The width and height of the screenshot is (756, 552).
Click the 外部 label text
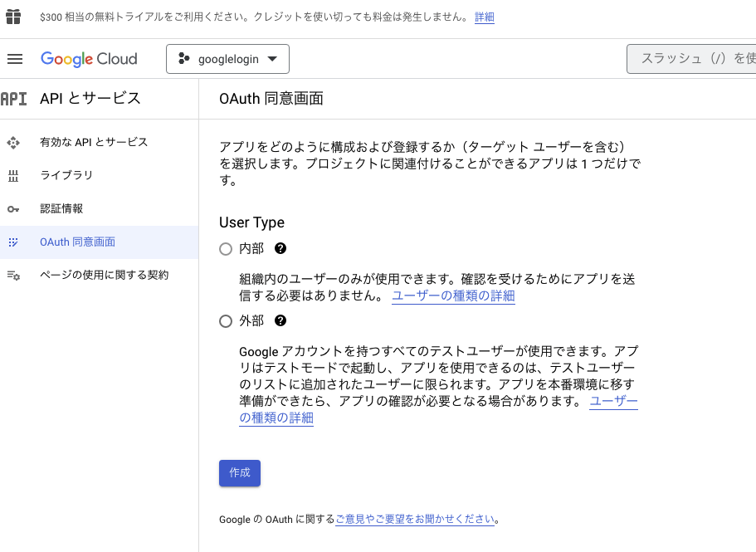click(x=251, y=321)
